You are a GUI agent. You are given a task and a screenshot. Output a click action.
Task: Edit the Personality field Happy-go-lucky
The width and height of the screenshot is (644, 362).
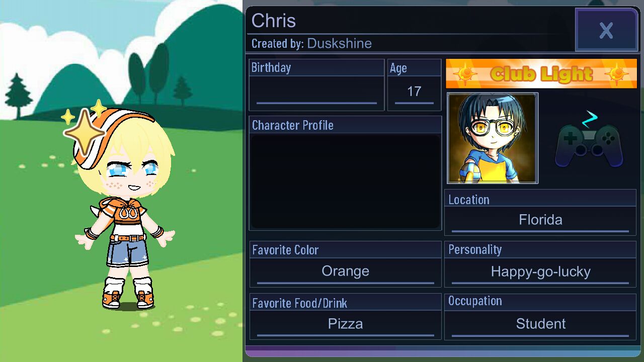click(540, 272)
